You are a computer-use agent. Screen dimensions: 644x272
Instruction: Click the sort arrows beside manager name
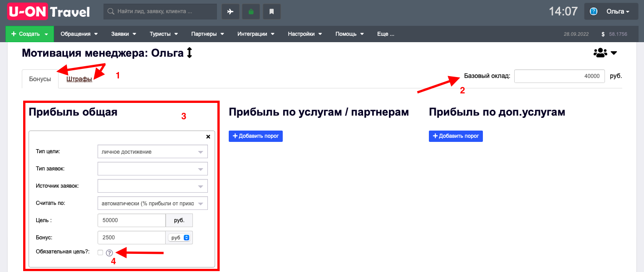click(x=190, y=53)
